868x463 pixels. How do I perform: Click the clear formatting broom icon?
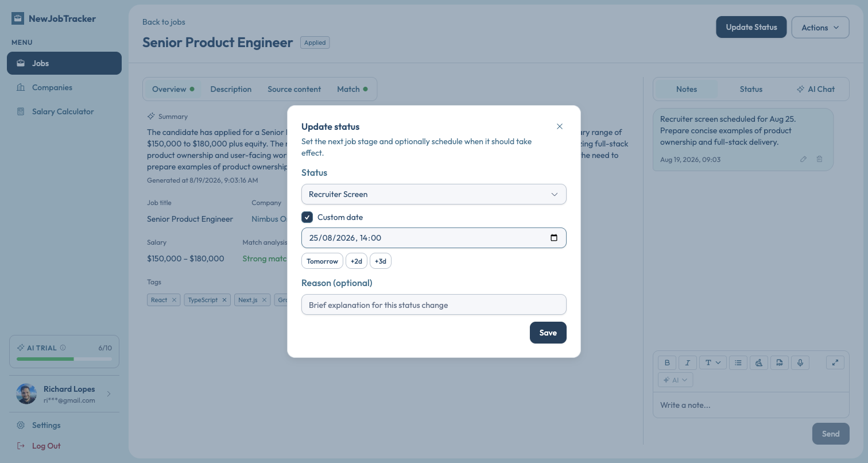point(759,362)
